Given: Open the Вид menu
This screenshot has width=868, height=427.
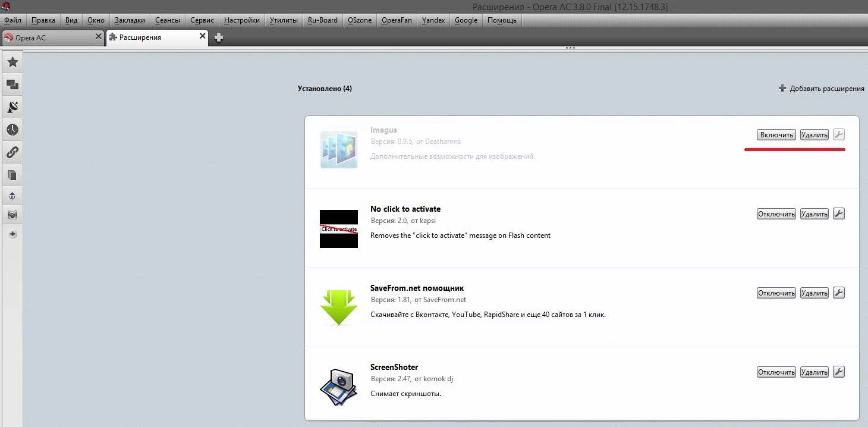Looking at the screenshot, I should pos(71,20).
